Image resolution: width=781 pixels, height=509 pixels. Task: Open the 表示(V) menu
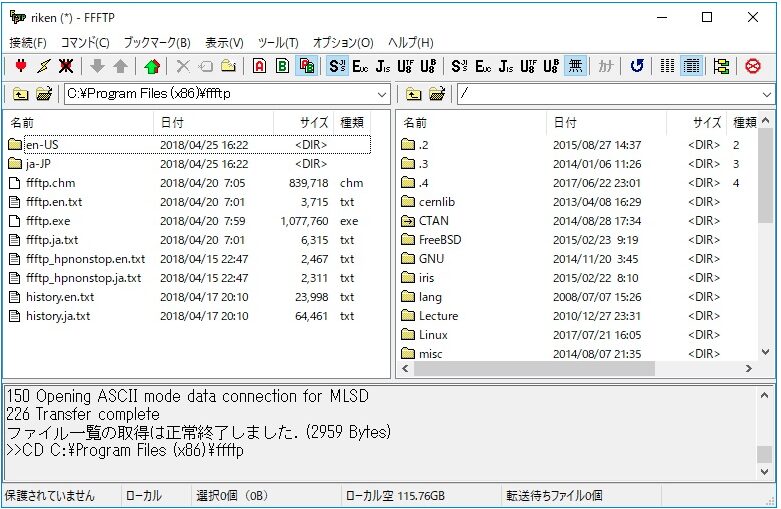(225, 43)
